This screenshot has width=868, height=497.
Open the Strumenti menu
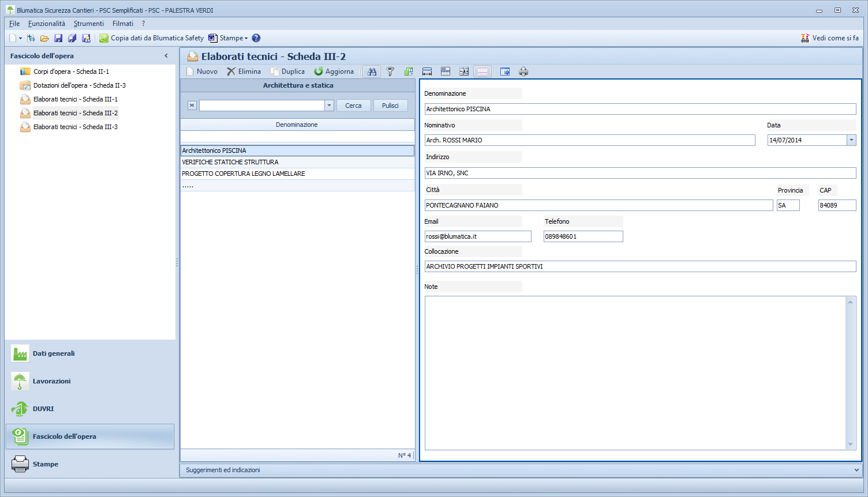89,24
